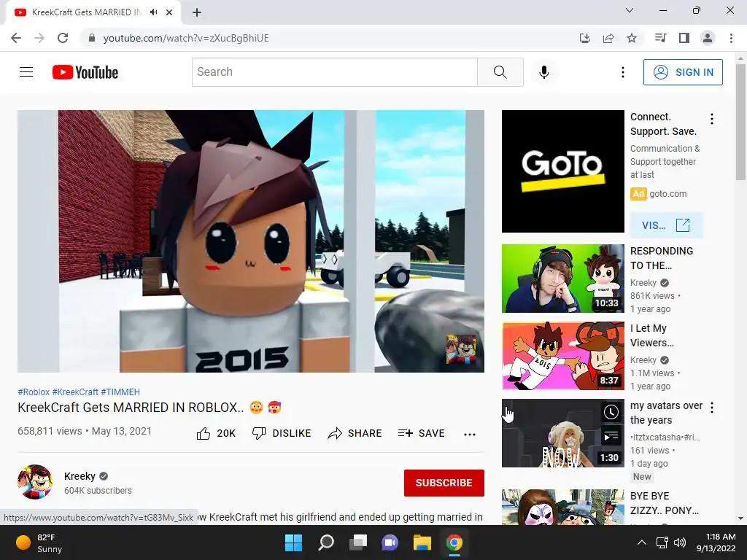Viewport: 747px width, 560px height.
Task: Open more actions ellipsis under video
Action: pyautogui.click(x=470, y=435)
